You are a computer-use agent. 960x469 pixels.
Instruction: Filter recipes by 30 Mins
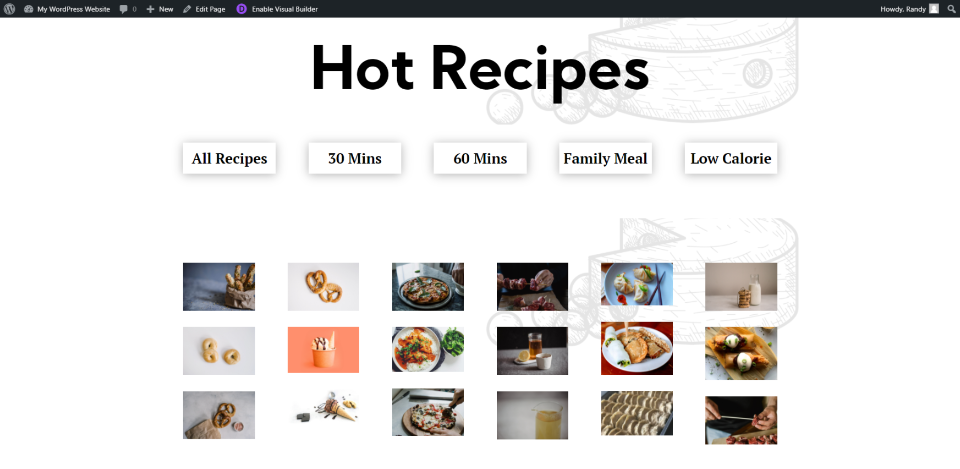click(x=355, y=159)
